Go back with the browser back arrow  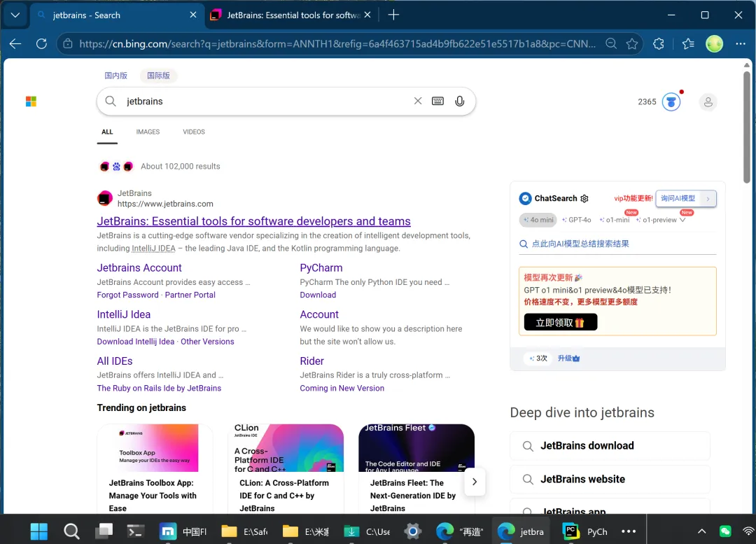point(15,44)
